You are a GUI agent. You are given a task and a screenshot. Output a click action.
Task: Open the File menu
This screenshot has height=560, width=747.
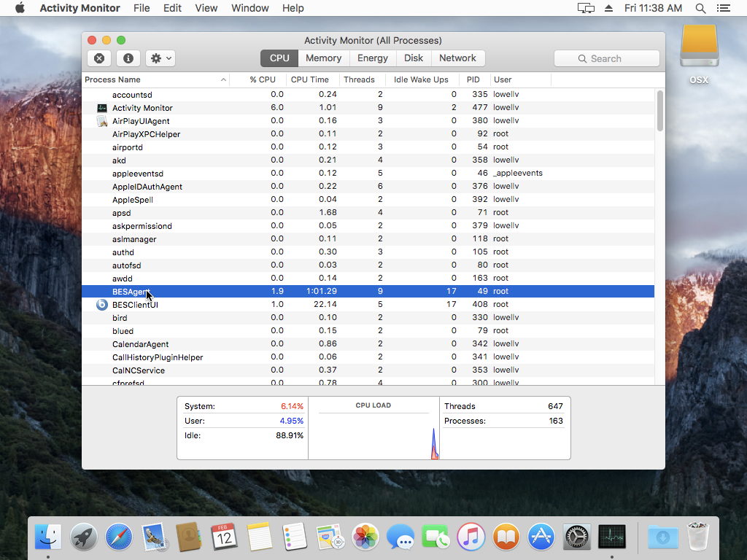coord(142,8)
